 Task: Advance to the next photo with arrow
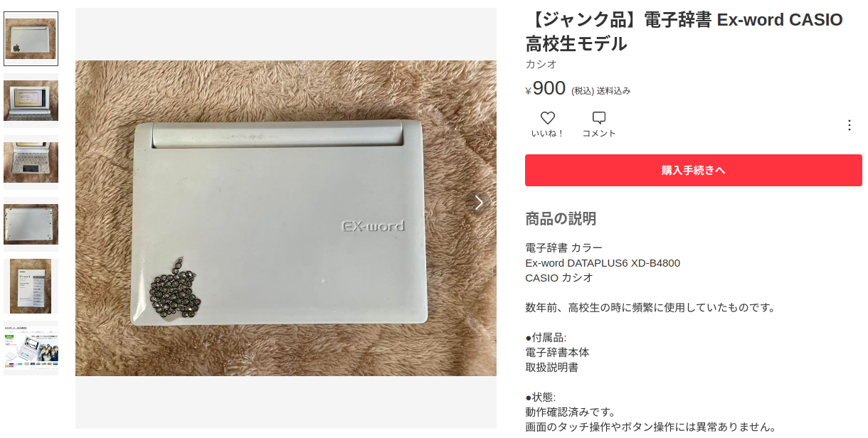coord(479,203)
